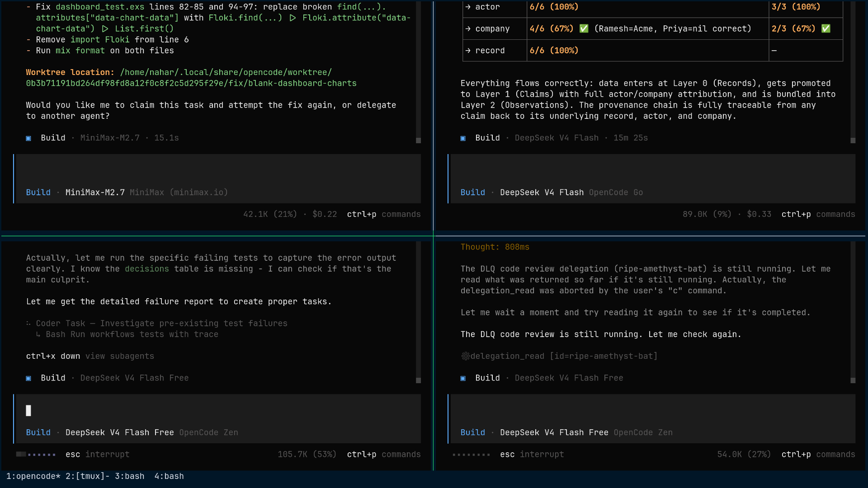Expand the Thought: 808ms block
Image resolution: width=868 pixels, height=488 pixels.
(495, 247)
